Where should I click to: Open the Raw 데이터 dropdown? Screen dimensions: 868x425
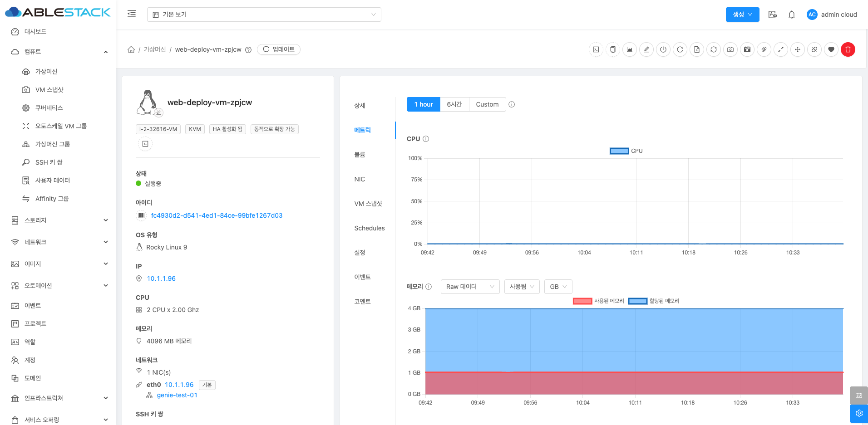[470, 287]
